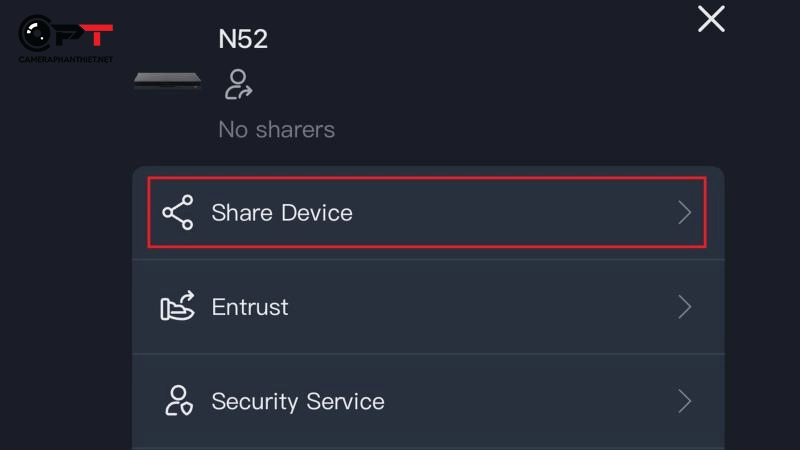This screenshot has width=800, height=450.
Task: Click the Security Service text label
Action: coord(298,401)
